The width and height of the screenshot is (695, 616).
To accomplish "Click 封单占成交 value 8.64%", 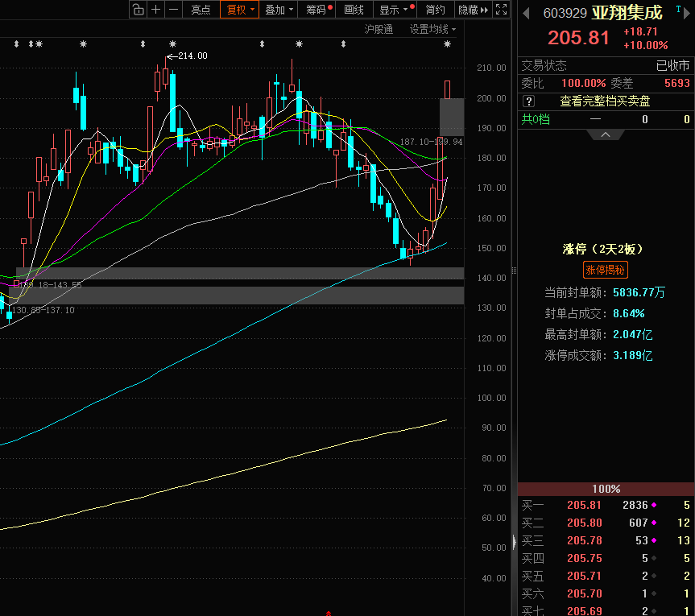I will [x=628, y=314].
